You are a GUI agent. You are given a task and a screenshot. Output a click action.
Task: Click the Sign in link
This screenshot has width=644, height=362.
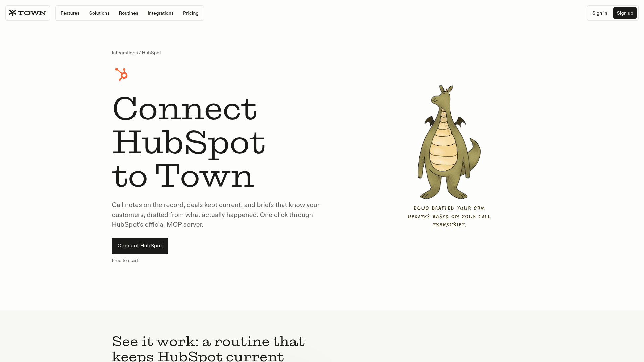point(600,13)
